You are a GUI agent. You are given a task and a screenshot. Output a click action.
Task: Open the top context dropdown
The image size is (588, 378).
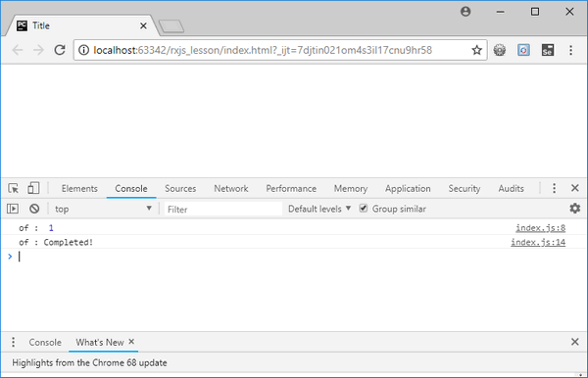pyautogui.click(x=103, y=209)
